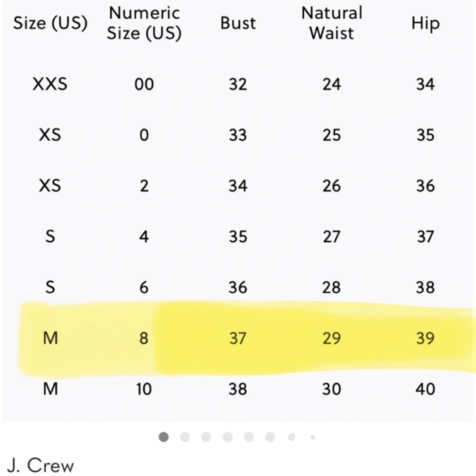Click the Numeric Size (US) column header

click(144, 23)
